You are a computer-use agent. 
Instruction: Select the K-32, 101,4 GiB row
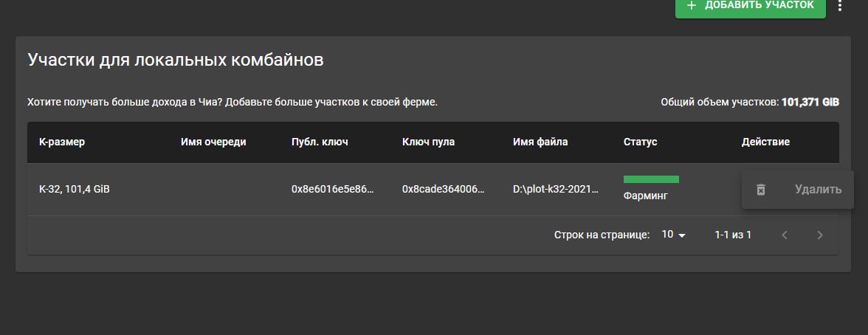75,190
